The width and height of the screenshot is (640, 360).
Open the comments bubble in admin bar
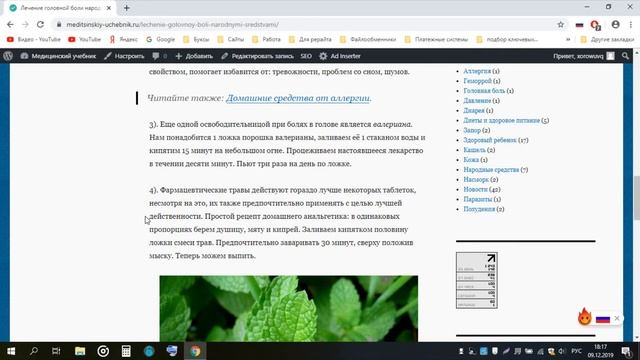tap(159, 56)
